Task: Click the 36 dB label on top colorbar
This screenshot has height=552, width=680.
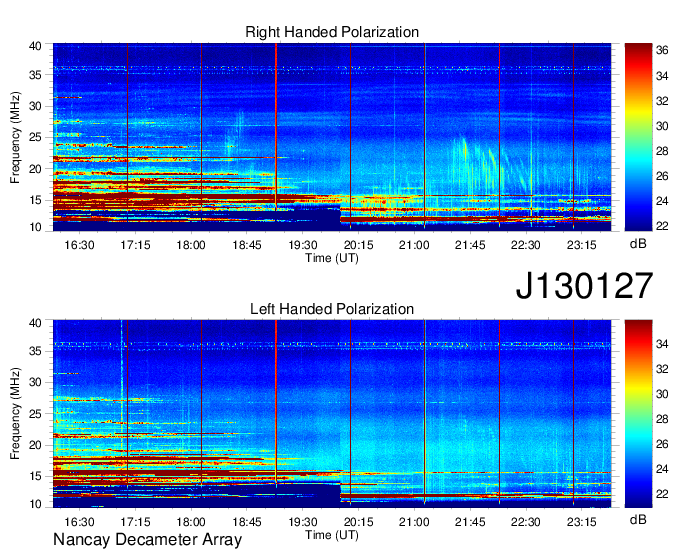Action: [662, 50]
